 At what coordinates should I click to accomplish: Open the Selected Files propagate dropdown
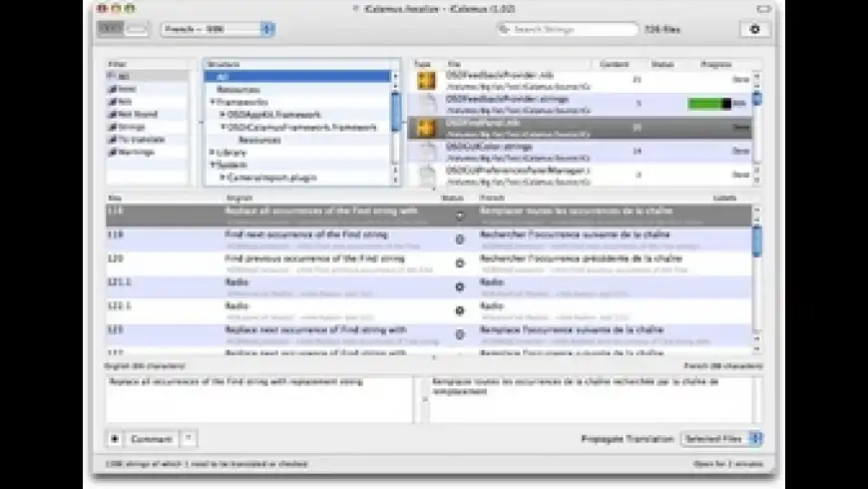pos(721,439)
